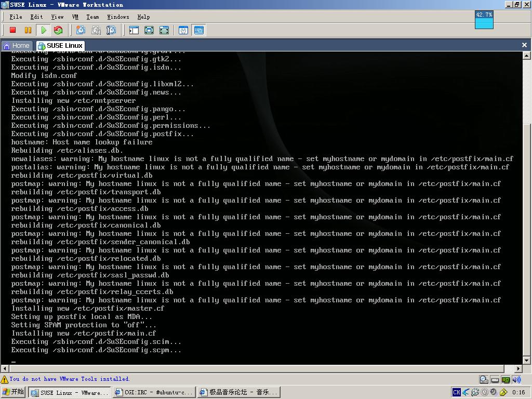Open the Windows menu

tap(118, 17)
